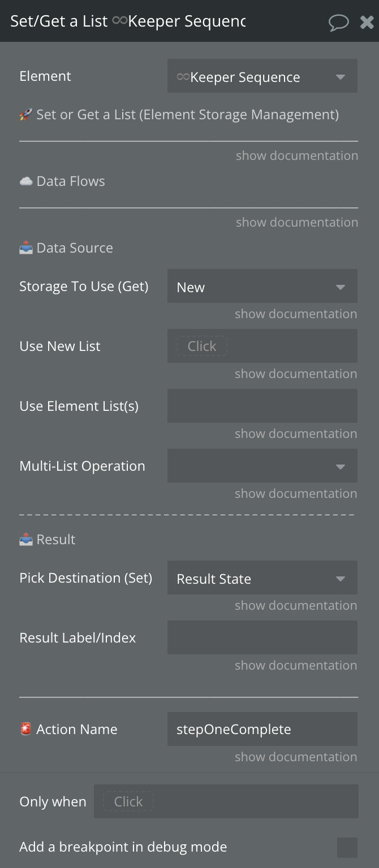This screenshot has width=379, height=868.
Task: Show documentation for Data Flows
Action: point(296,223)
